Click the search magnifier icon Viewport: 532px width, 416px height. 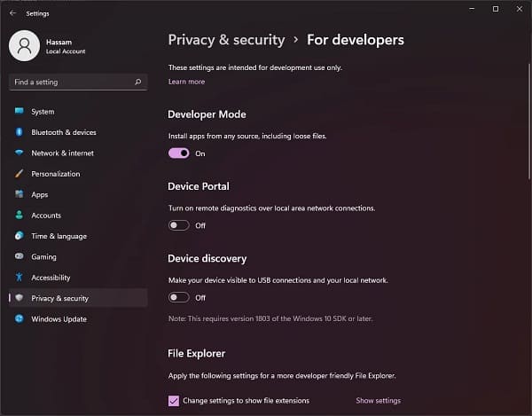pos(137,82)
